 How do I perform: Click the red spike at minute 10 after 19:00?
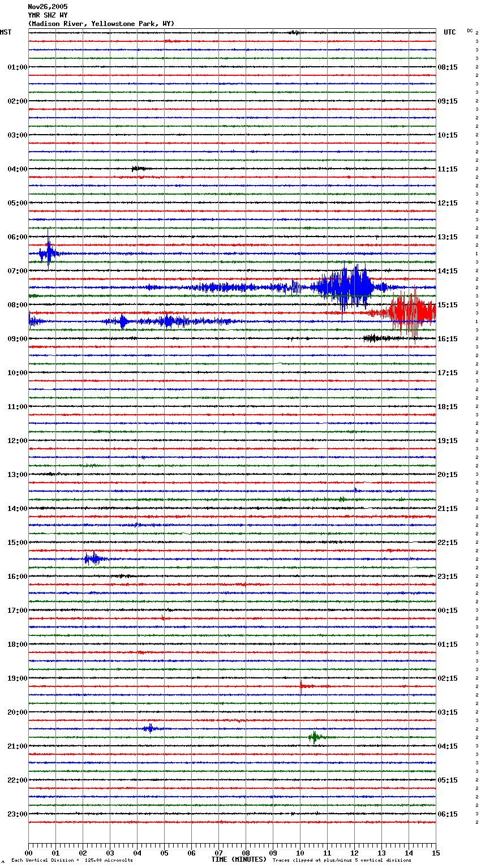(302, 686)
